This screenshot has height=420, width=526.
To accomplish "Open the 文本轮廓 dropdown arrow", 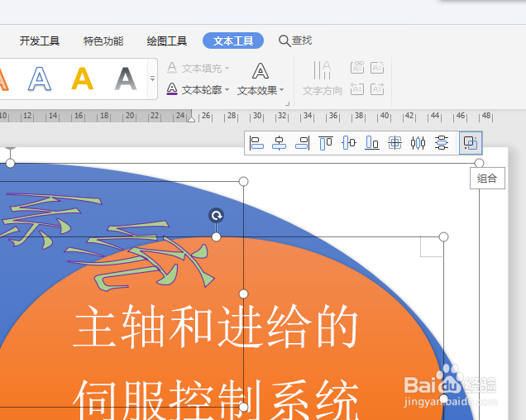I will tap(227, 89).
